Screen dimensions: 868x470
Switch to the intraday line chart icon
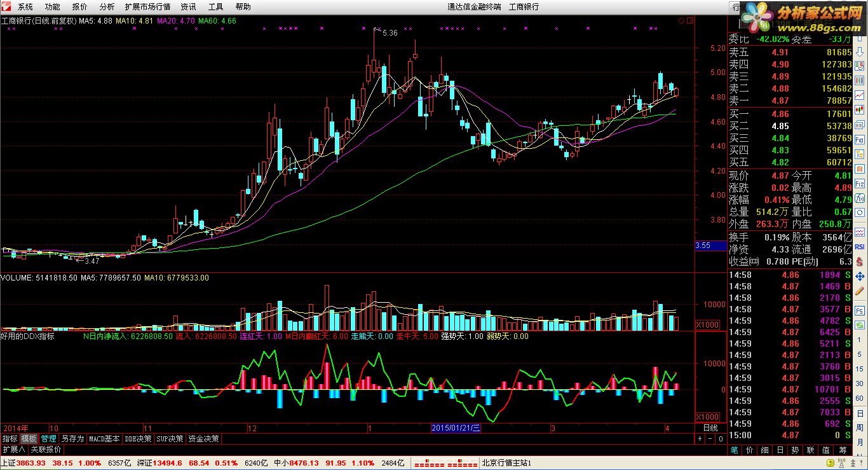coord(860,94)
